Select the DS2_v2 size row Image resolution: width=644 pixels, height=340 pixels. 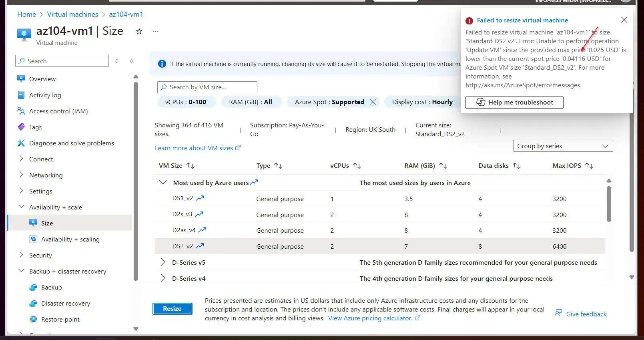point(380,246)
